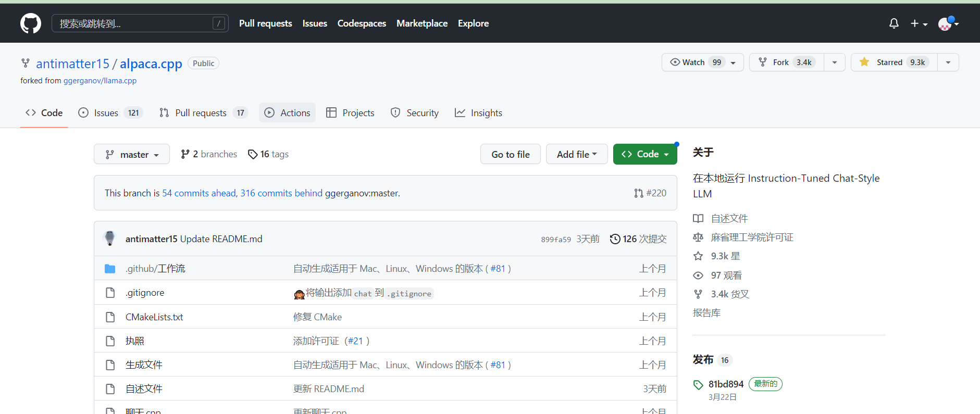The image size is (980, 414).
Task: Click the 报告库 report repository link
Action: 706,313
